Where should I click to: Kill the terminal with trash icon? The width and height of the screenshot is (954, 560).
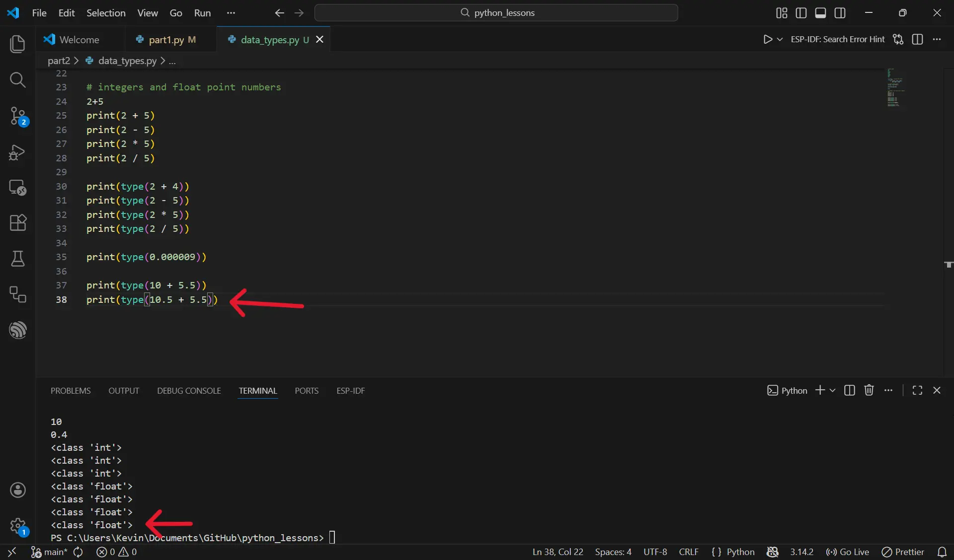869,390
